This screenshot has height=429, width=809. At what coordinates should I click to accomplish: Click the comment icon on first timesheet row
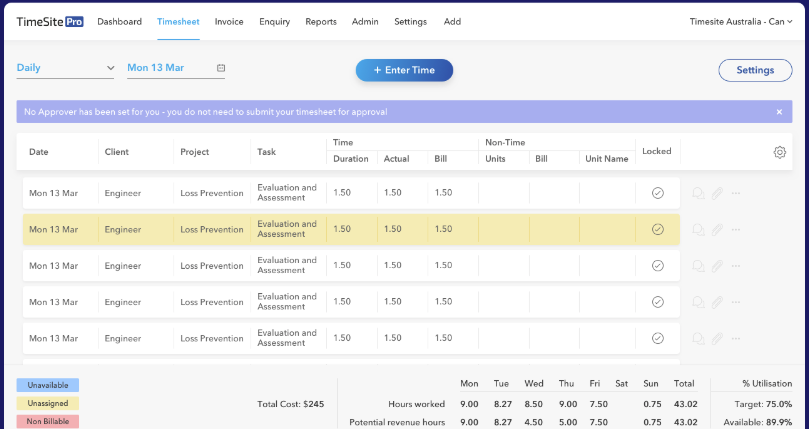click(x=698, y=193)
